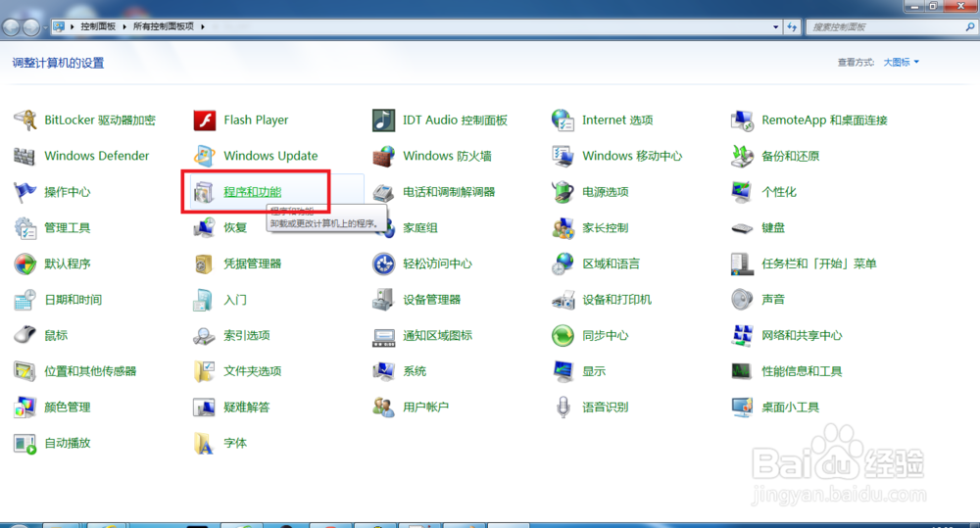This screenshot has width=980, height=528.
Task: Click the Forward navigation arrow button
Action: (x=31, y=26)
